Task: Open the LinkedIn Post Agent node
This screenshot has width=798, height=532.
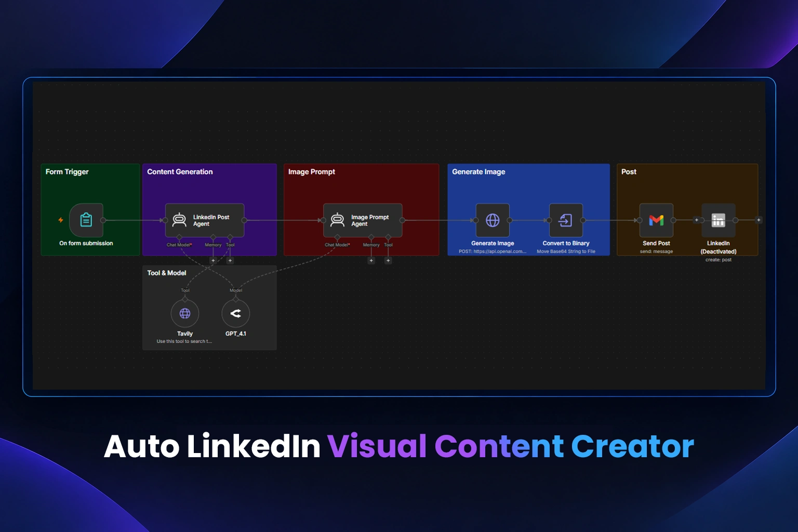Action: [x=205, y=220]
